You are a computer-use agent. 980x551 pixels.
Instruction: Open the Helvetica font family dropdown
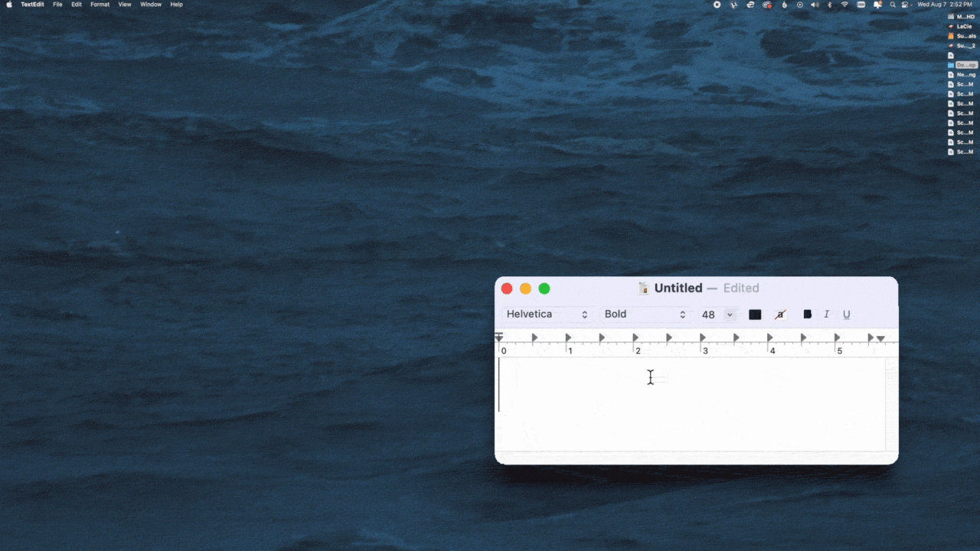[x=547, y=315]
